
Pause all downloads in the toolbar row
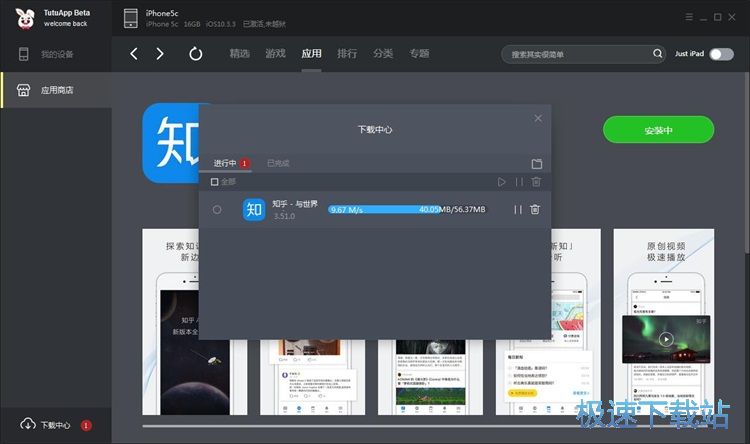coord(519,182)
